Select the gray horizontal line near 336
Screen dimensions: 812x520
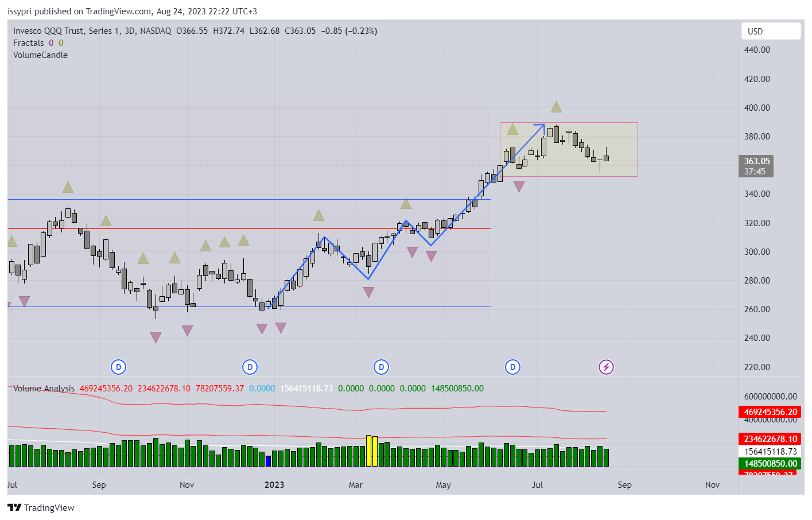(249, 200)
